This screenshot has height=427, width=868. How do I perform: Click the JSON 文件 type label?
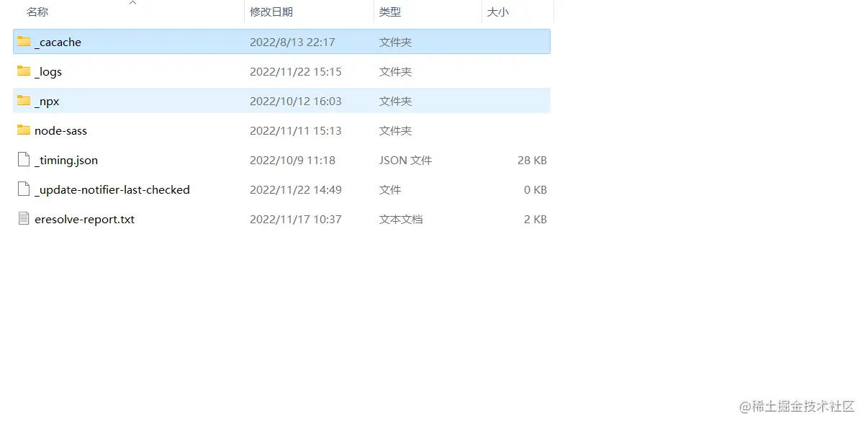click(405, 161)
